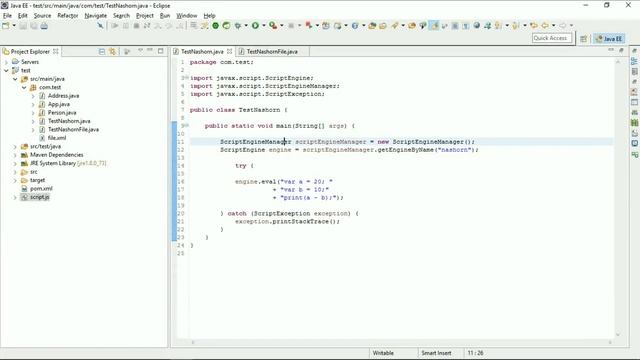This screenshot has height=360, width=640.
Task: Expand the target folder node
Action: (15, 180)
